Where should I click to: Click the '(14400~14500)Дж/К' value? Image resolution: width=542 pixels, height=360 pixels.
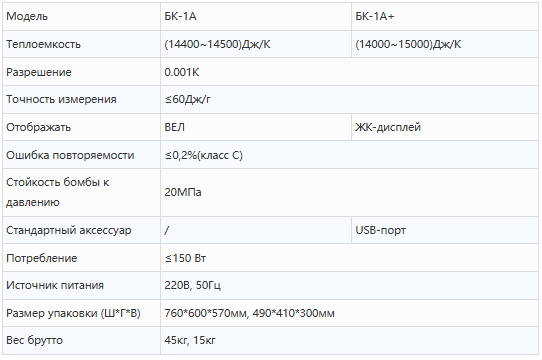click(x=217, y=44)
